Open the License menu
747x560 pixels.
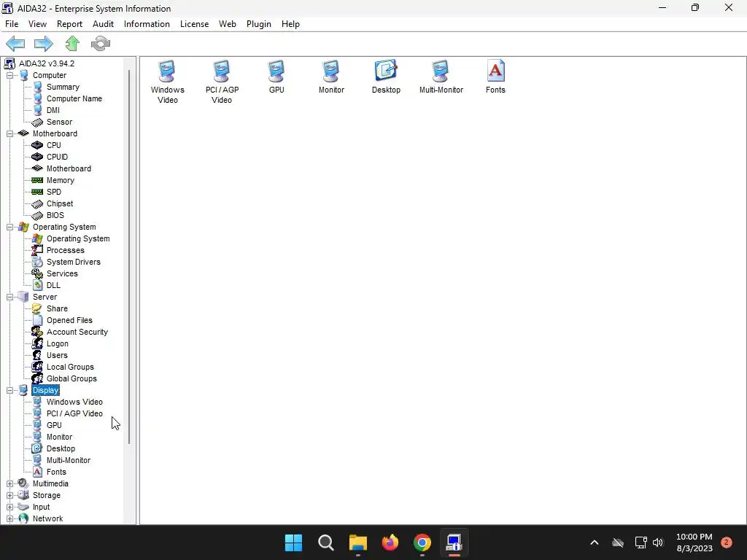click(194, 24)
